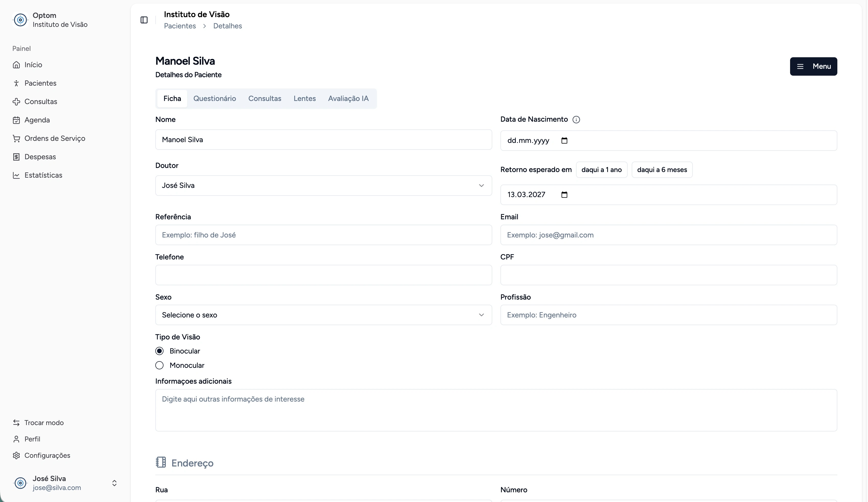Click Data de Nascimento info icon
The height and width of the screenshot is (502, 868).
click(x=576, y=120)
